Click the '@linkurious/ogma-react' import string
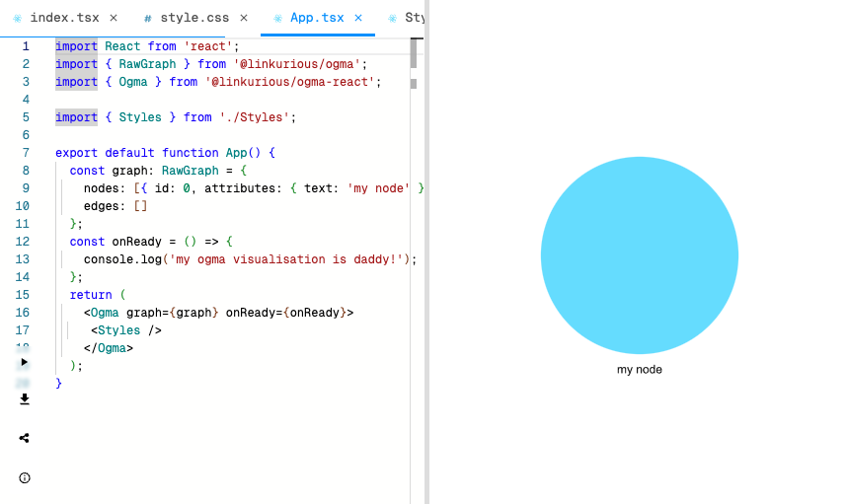Image resolution: width=848 pixels, height=504 pixels. coord(293,82)
